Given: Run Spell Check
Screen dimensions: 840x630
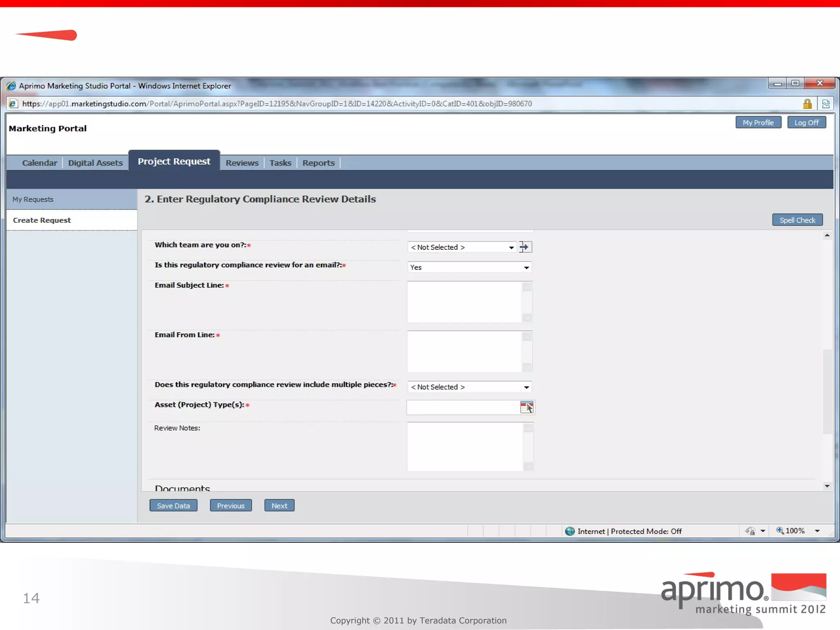Looking at the screenshot, I should coord(797,220).
